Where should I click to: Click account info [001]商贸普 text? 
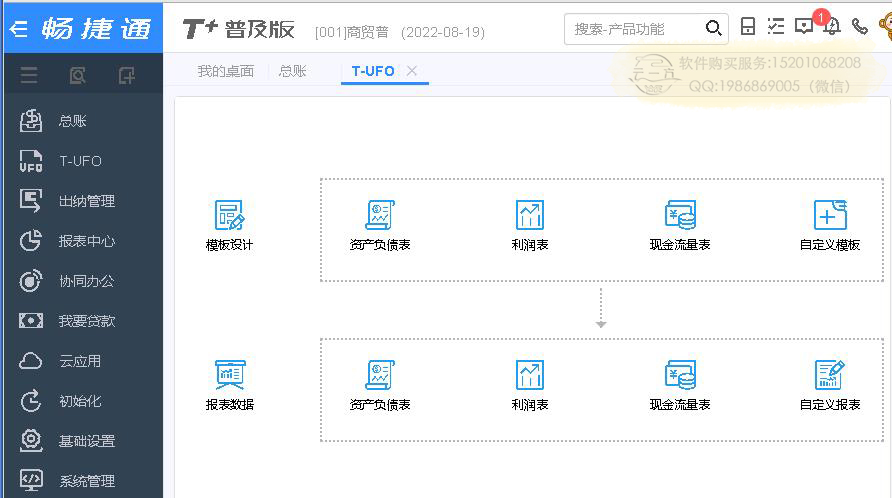(x=352, y=32)
